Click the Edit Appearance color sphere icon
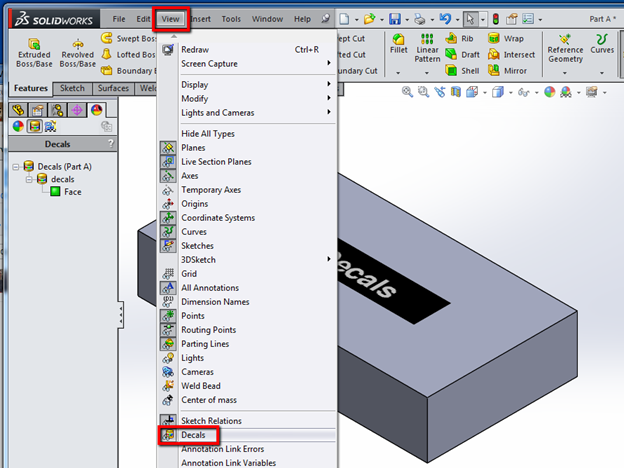The height and width of the screenshot is (468, 624). [550, 92]
